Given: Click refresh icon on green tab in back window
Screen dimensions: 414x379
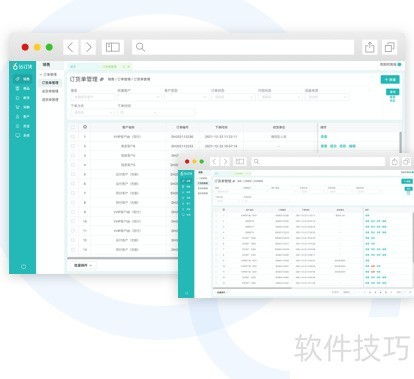Looking at the screenshot, I should pos(123,67).
